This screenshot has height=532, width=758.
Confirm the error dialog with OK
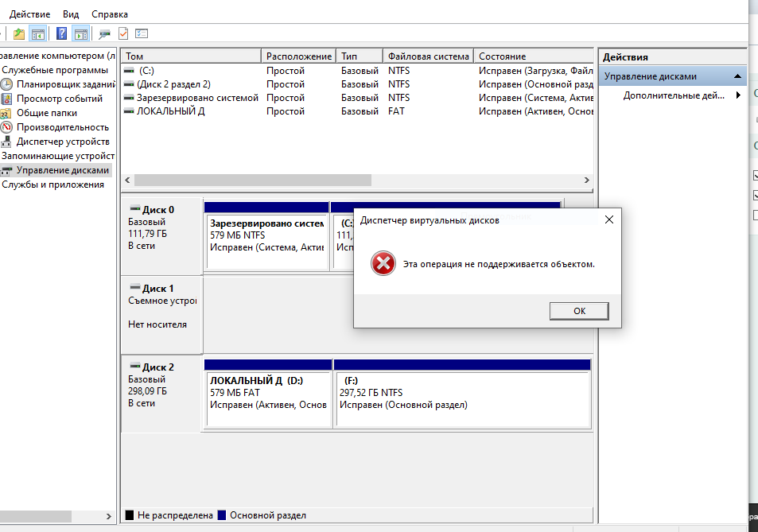coord(579,311)
